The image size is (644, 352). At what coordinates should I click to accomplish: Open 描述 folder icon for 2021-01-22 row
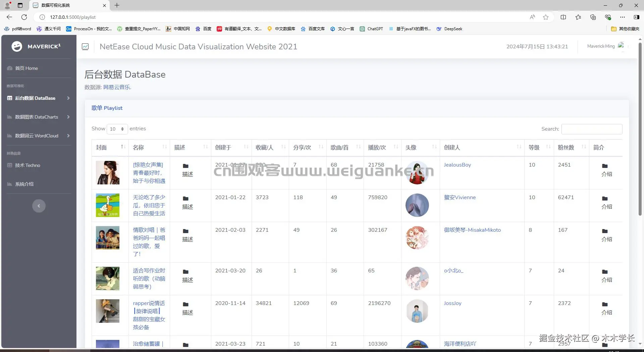tap(185, 199)
